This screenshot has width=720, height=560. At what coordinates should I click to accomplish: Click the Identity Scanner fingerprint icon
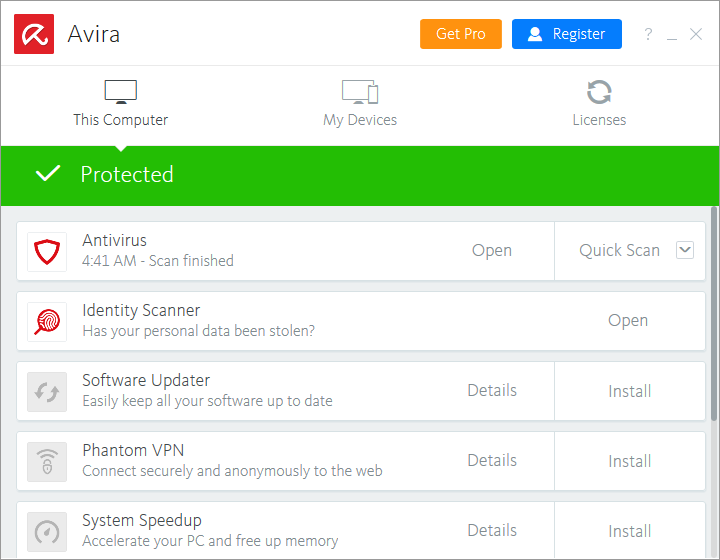point(47,321)
